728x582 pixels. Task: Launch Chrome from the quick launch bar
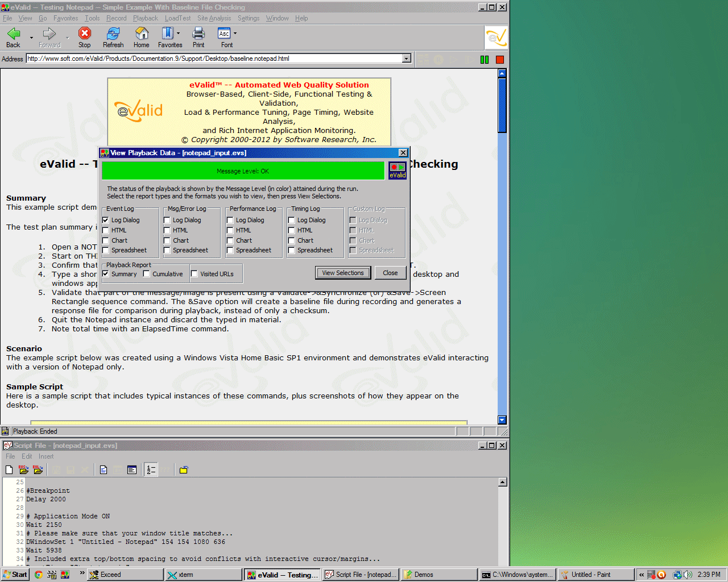click(x=39, y=575)
